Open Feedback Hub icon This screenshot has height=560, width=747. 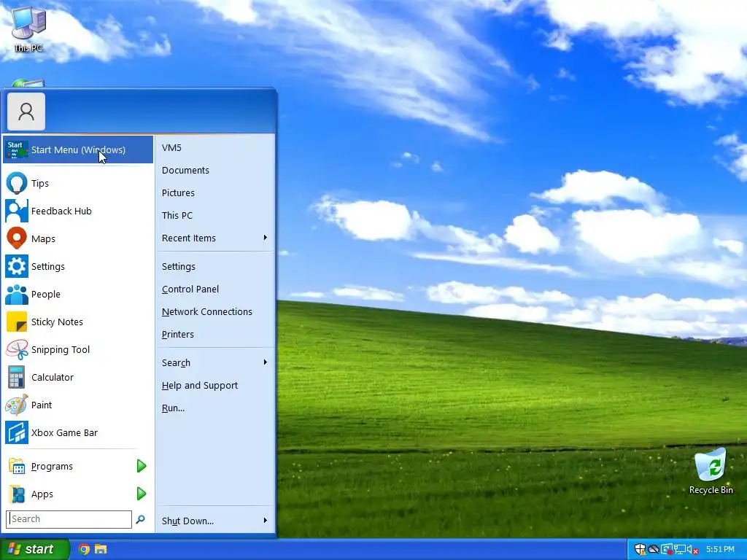(16, 211)
